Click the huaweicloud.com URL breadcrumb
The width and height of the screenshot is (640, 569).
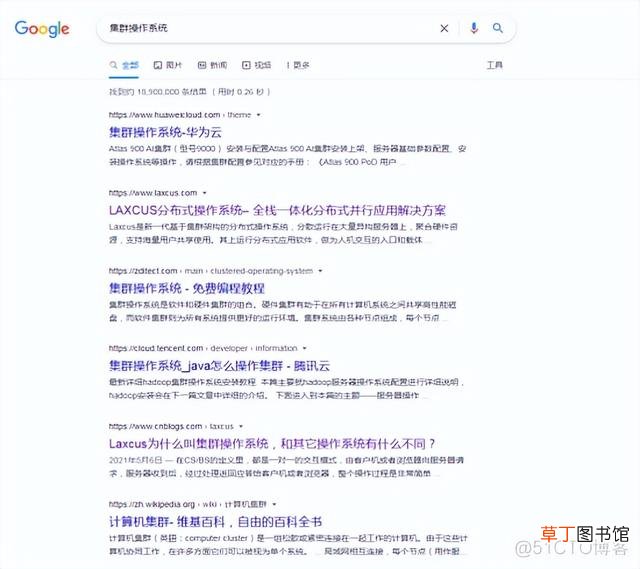[x=180, y=115]
